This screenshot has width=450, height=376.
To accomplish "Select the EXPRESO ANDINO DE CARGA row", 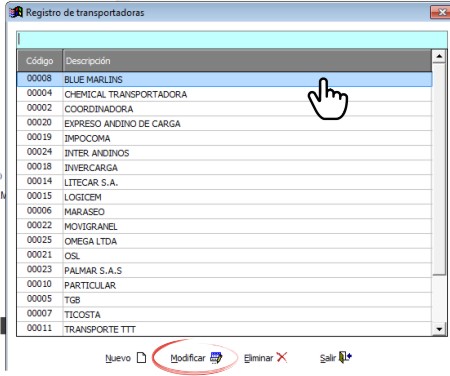I will [x=224, y=124].
